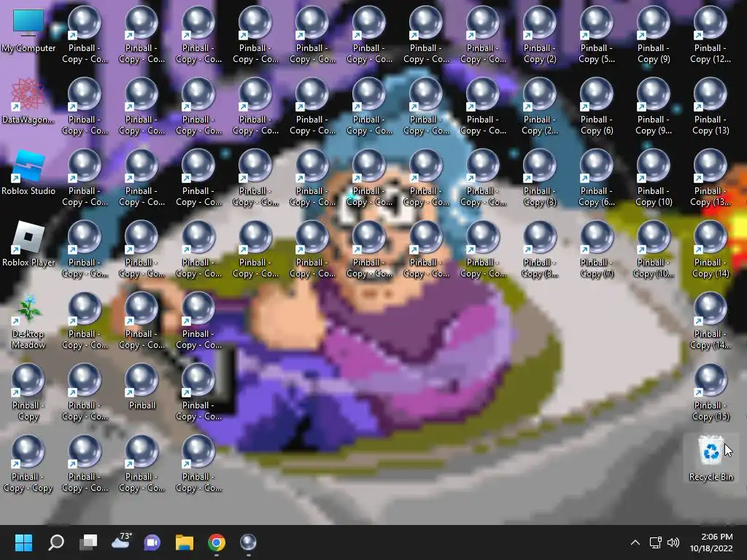The height and width of the screenshot is (560, 747).
Task: Click the volume speaker tray icon
Action: (x=673, y=542)
